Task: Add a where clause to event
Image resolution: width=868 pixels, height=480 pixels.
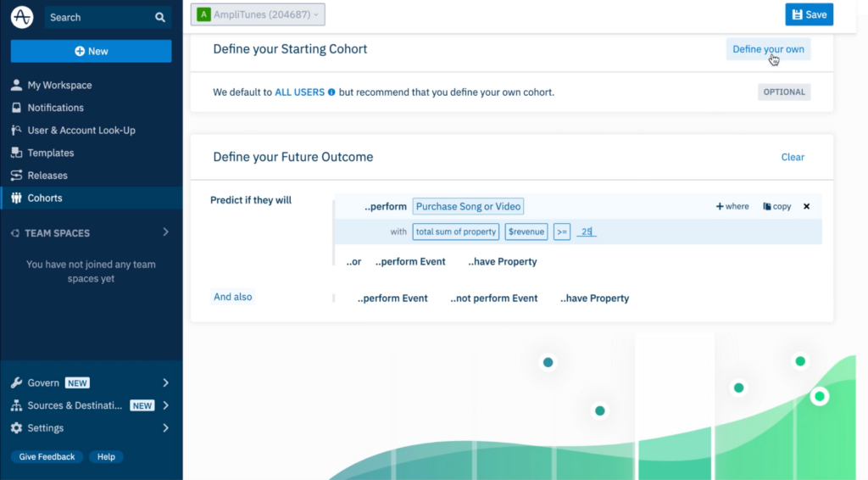Action: click(x=732, y=207)
